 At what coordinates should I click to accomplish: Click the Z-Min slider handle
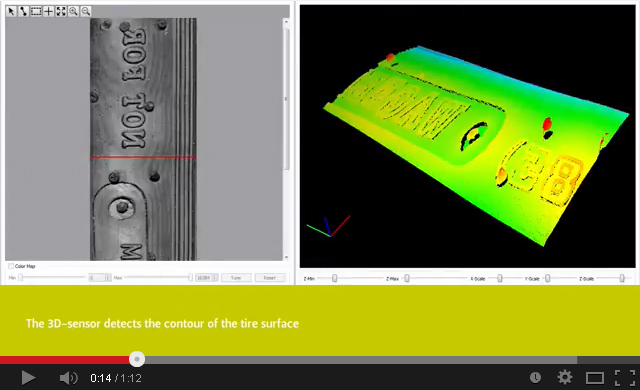point(335,278)
